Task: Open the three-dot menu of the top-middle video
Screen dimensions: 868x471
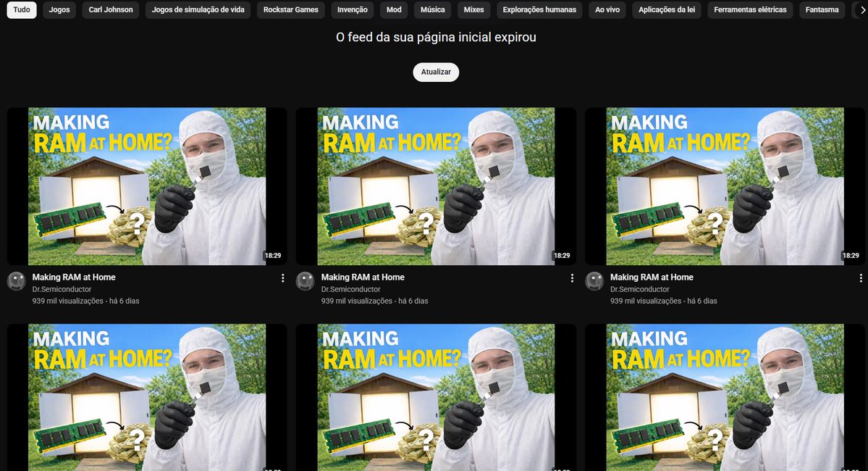Action: (x=572, y=278)
